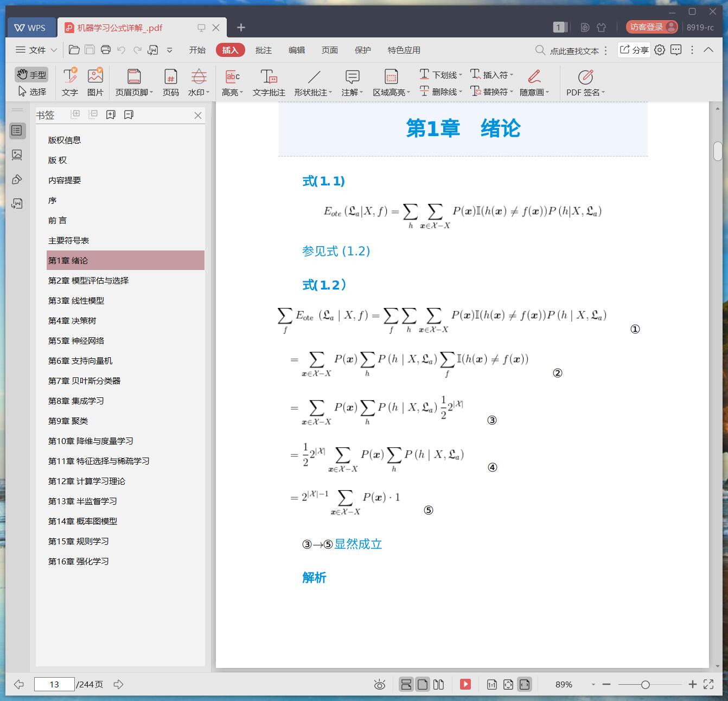Collapse the ribbon with the chevron
The width and height of the screenshot is (728, 701).
(x=708, y=50)
